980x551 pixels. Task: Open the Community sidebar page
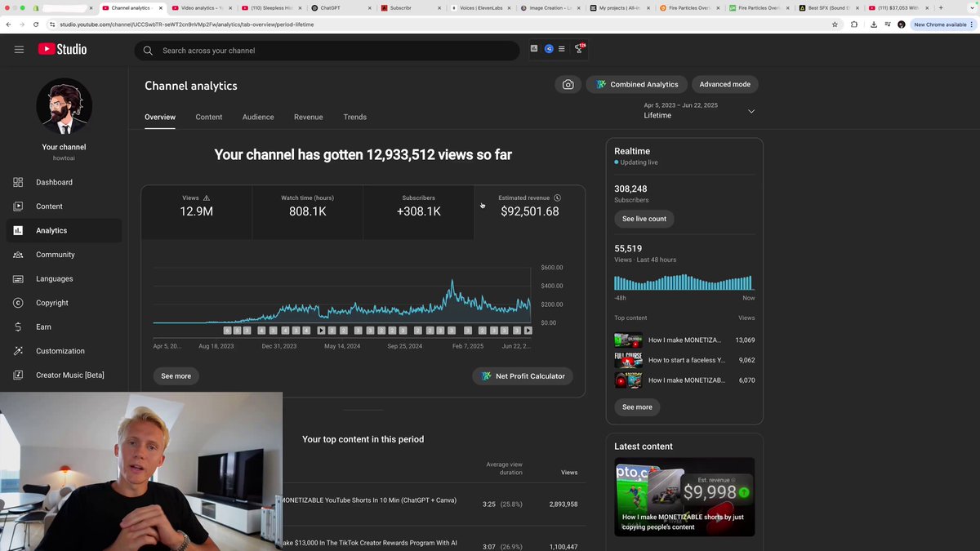pyautogui.click(x=64, y=255)
